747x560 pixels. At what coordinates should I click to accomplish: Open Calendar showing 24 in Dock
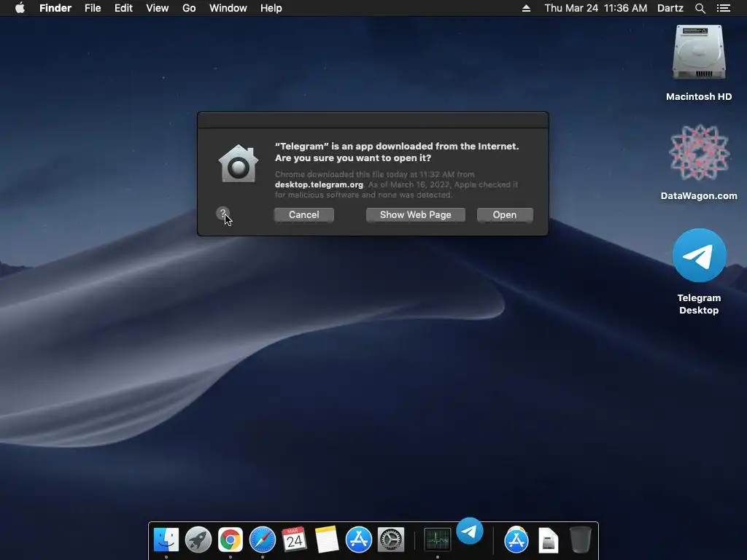coord(295,540)
